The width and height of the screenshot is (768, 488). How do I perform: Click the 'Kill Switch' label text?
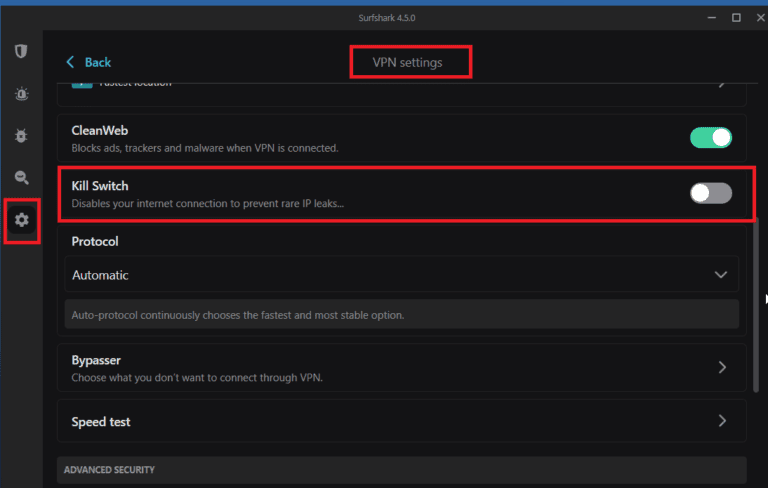click(x=100, y=186)
